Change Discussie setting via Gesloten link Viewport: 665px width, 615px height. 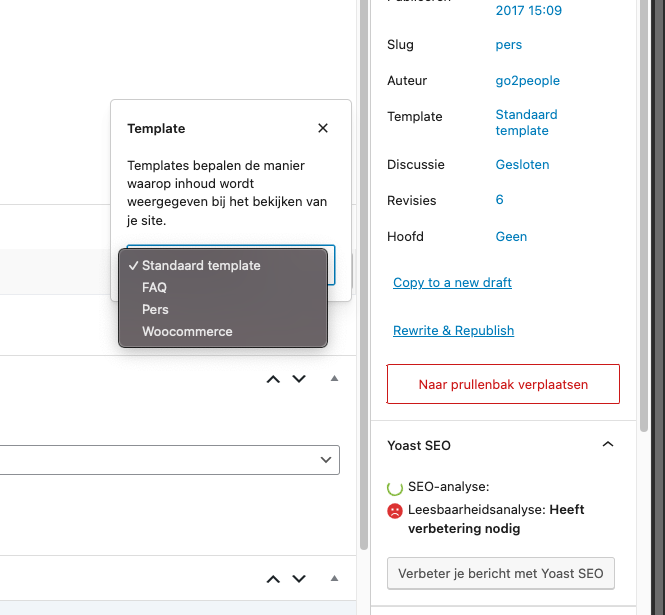click(522, 165)
